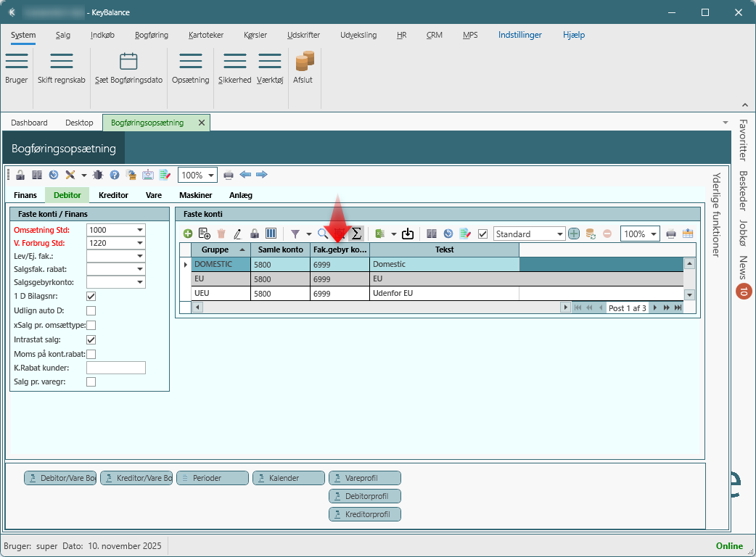Click the blue help question mark icon

tap(115, 175)
